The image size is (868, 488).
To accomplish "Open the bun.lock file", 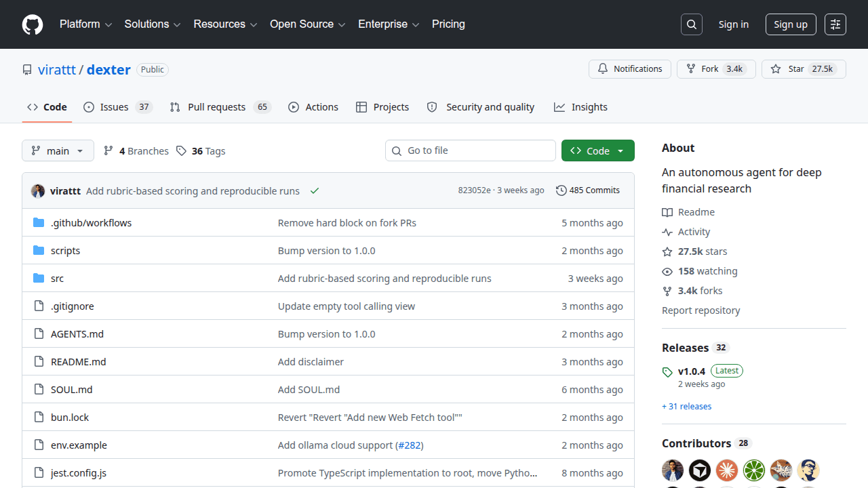I will click(70, 418).
